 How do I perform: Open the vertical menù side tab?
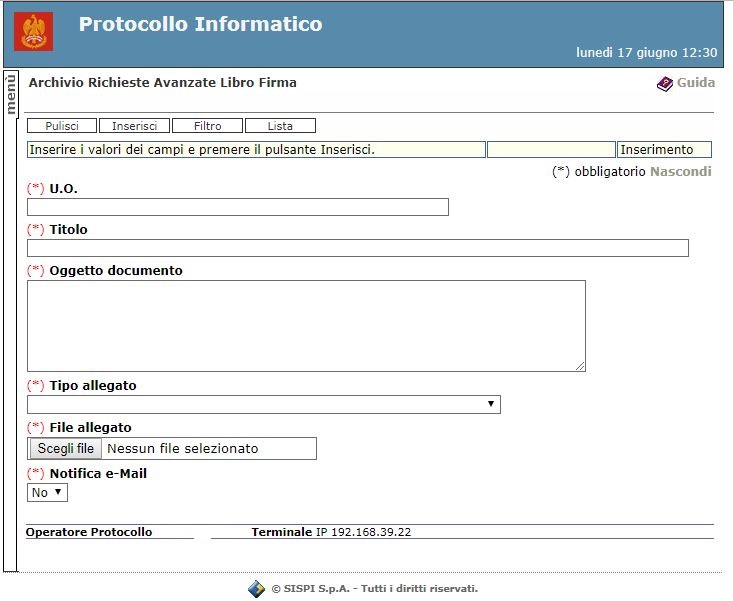(x=10, y=94)
